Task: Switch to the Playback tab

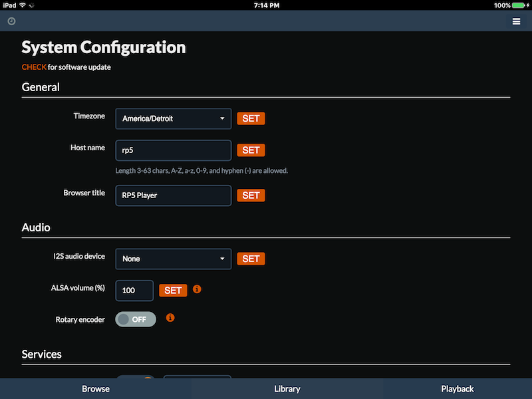Action: click(458, 389)
